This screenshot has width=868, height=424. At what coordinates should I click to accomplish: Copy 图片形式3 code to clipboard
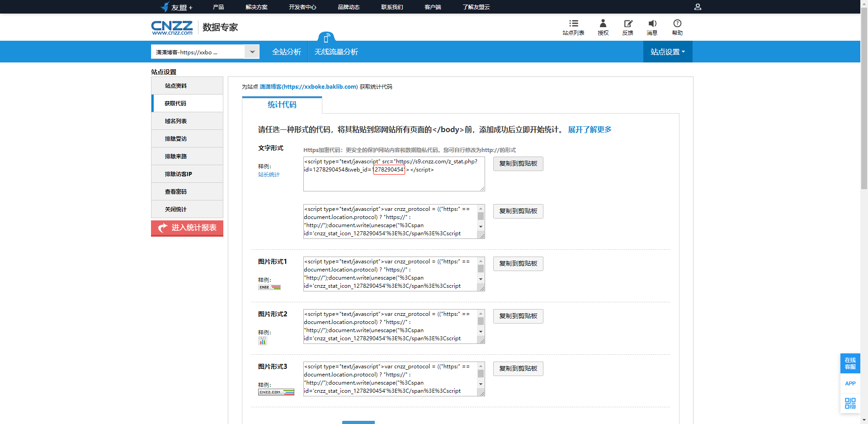[x=518, y=369]
